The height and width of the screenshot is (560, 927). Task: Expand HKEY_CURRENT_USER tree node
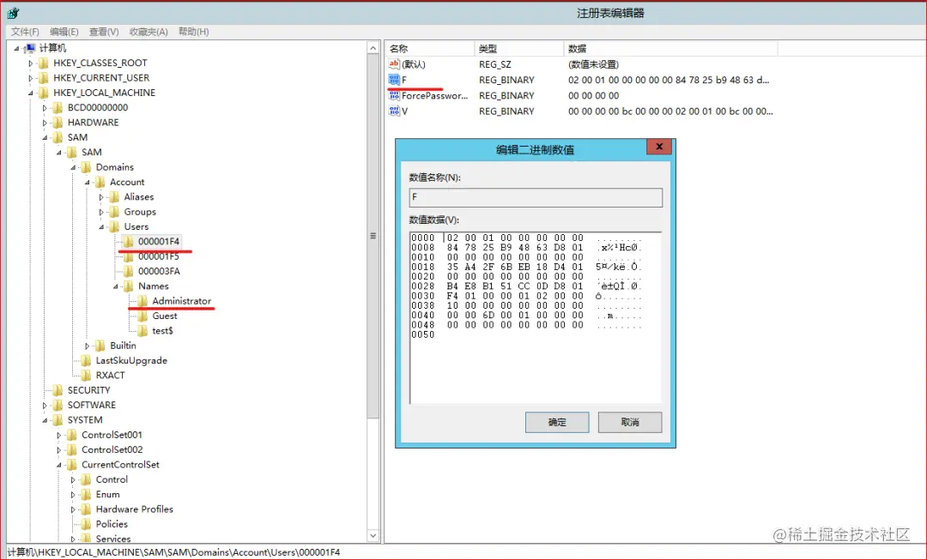(x=31, y=78)
